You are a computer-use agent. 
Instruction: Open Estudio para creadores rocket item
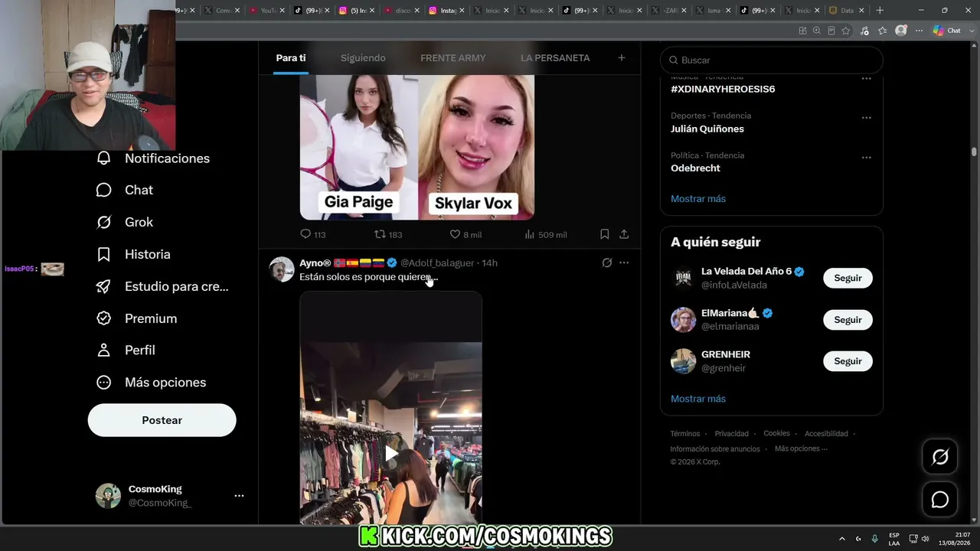[162, 286]
